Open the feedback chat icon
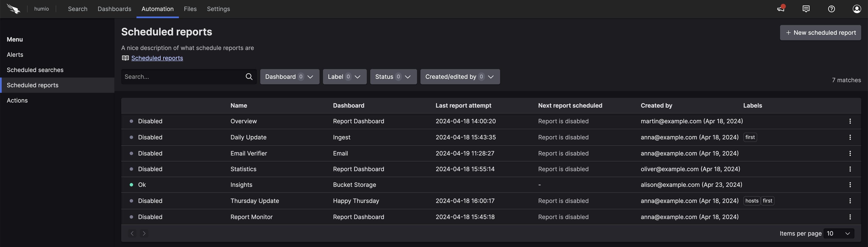Screen dimensions: 868x247 coord(806,9)
